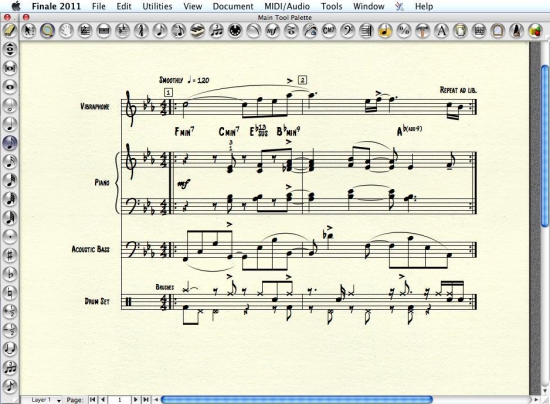This screenshot has height=404, width=550.
Task: Toggle the sharp accidental button
Action: pyautogui.click(x=10, y=255)
